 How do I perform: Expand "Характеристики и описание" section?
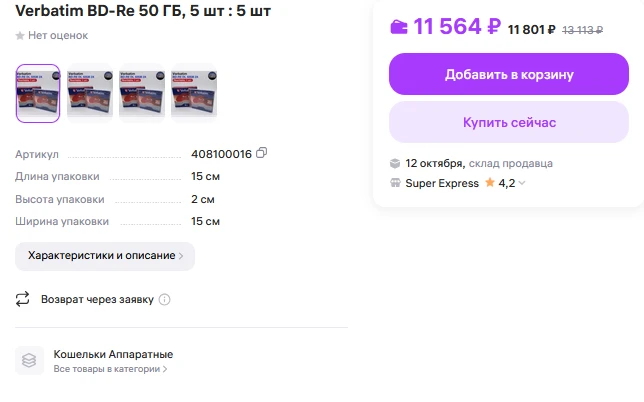[x=105, y=256]
